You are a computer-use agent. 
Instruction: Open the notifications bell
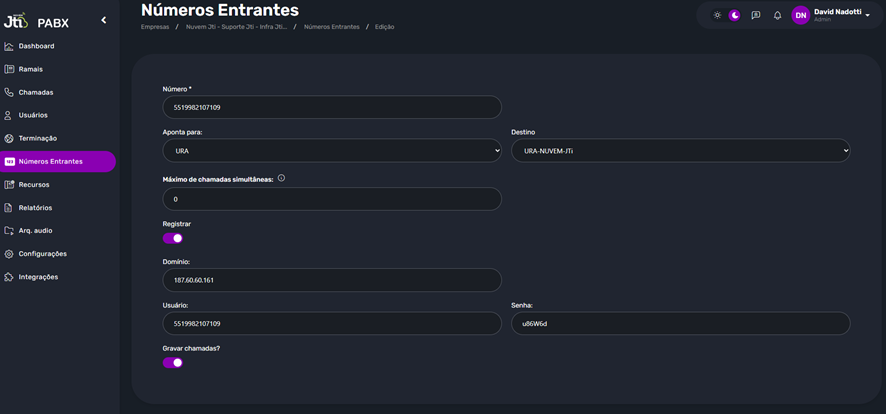tap(777, 15)
